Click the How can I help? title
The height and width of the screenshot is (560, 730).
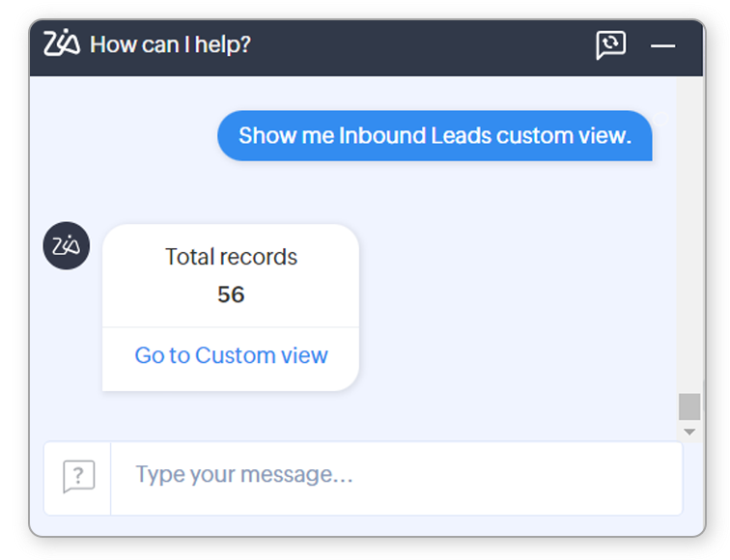pos(170,44)
